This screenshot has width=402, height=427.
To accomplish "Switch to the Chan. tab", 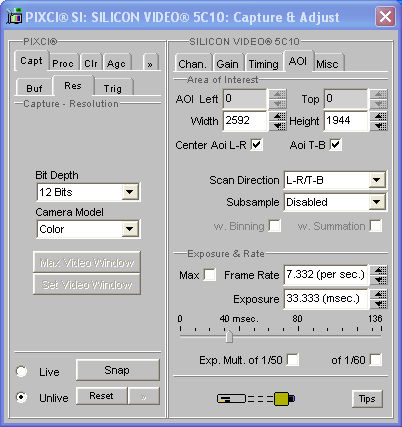I will click(193, 63).
